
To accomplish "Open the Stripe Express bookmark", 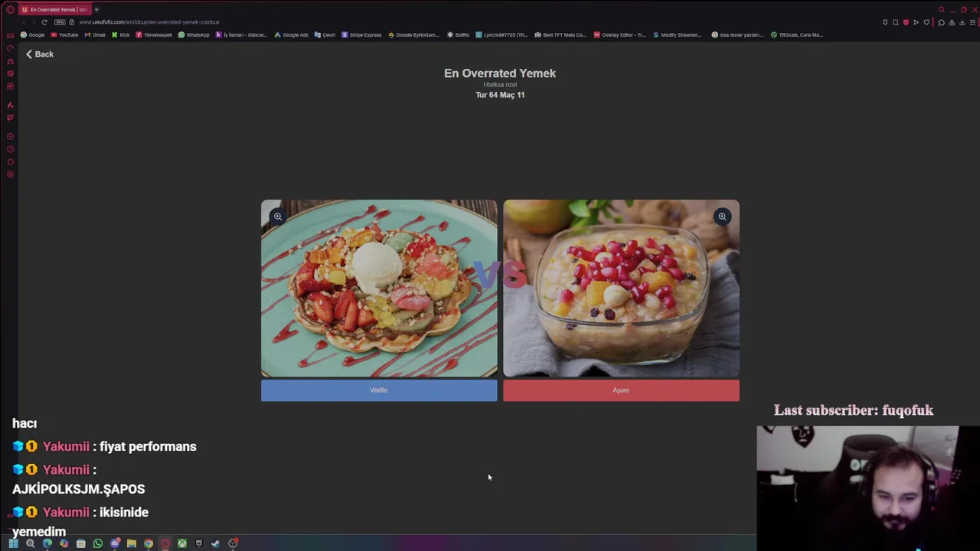I will 361,34.
